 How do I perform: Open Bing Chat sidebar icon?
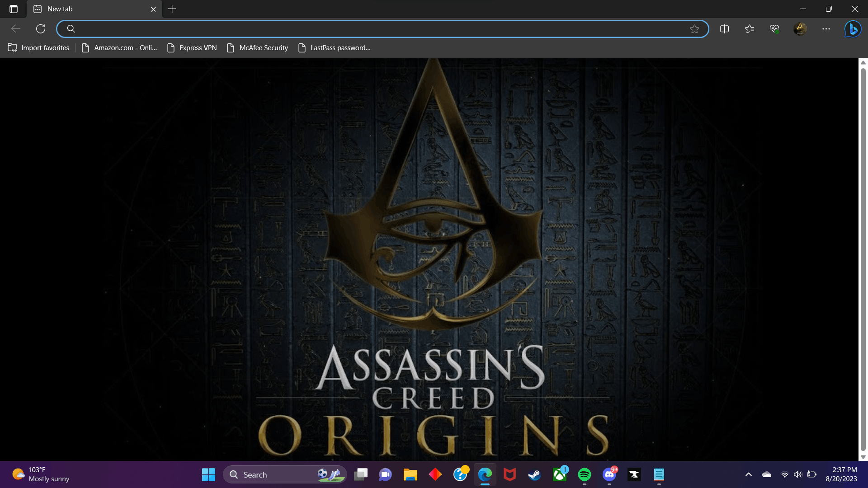[x=853, y=29]
